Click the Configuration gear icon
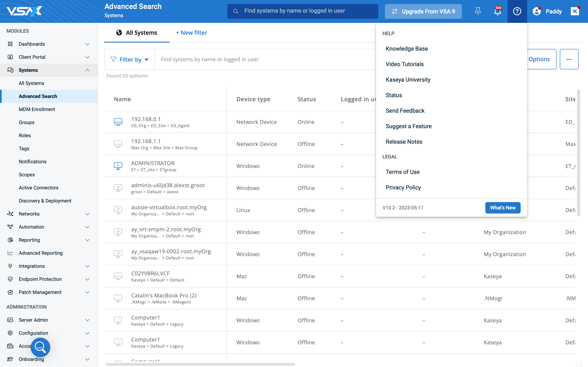This screenshot has height=367, width=588. (10, 333)
